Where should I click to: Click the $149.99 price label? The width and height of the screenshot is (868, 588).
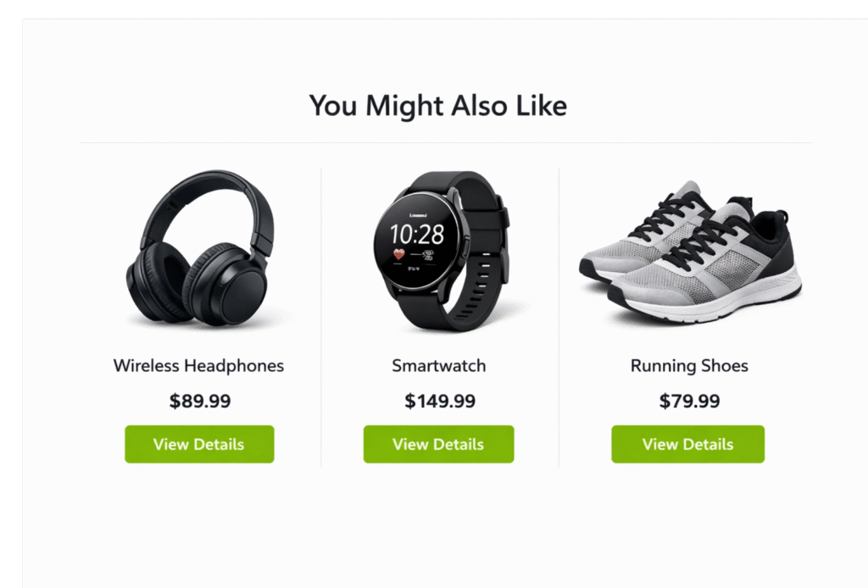440,401
